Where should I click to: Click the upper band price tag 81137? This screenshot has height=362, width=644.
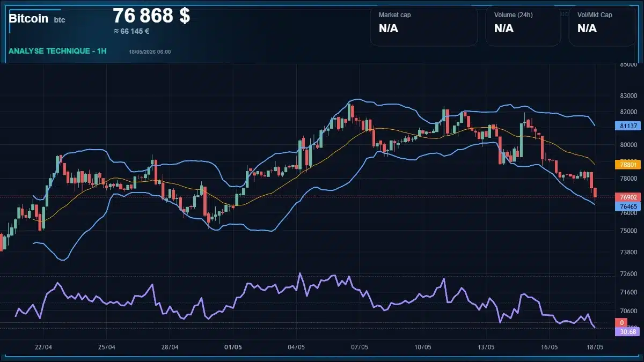(628, 126)
